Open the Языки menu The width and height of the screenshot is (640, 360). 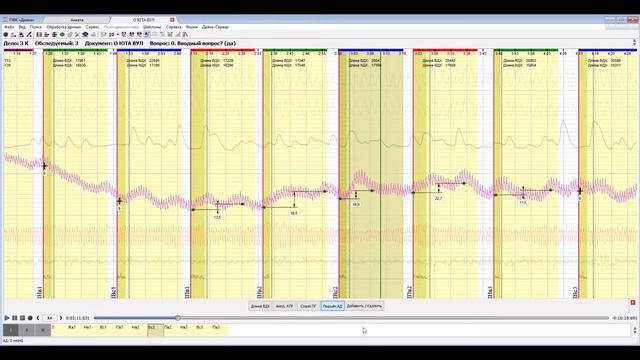[192, 27]
